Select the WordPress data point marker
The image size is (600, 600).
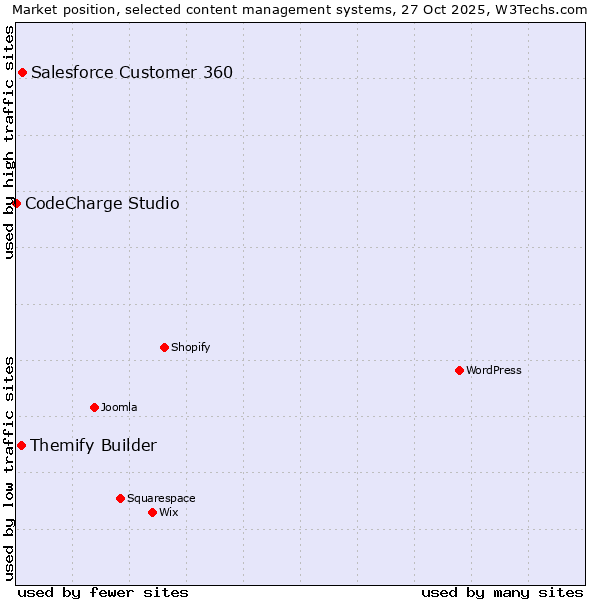pyautogui.click(x=459, y=370)
